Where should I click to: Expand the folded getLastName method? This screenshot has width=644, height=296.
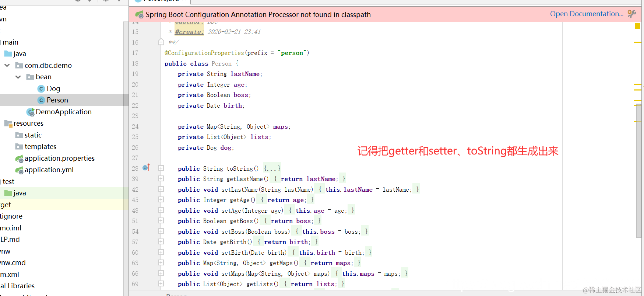161,178
